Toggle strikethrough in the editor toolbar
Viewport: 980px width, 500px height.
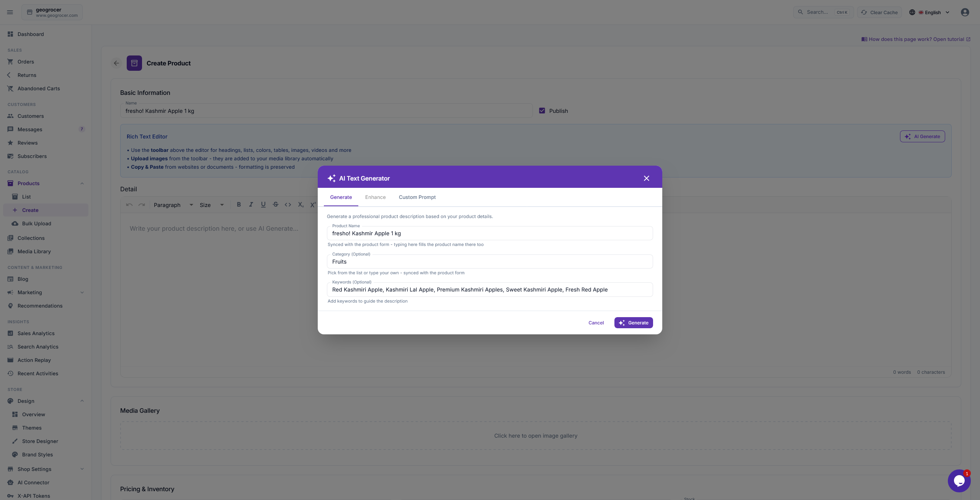coord(275,205)
